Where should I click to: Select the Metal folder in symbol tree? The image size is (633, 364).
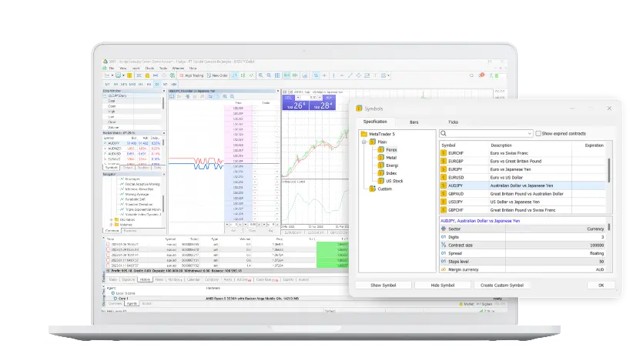pos(387,158)
